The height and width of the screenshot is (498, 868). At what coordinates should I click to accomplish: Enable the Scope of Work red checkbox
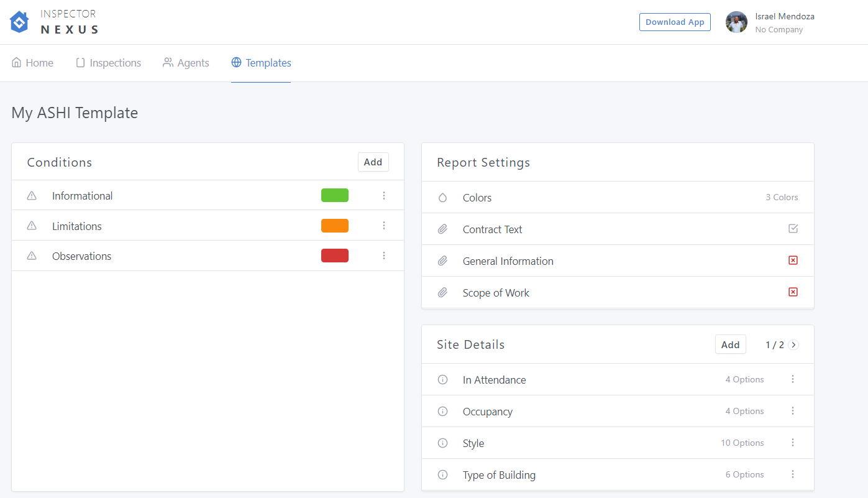tap(793, 292)
